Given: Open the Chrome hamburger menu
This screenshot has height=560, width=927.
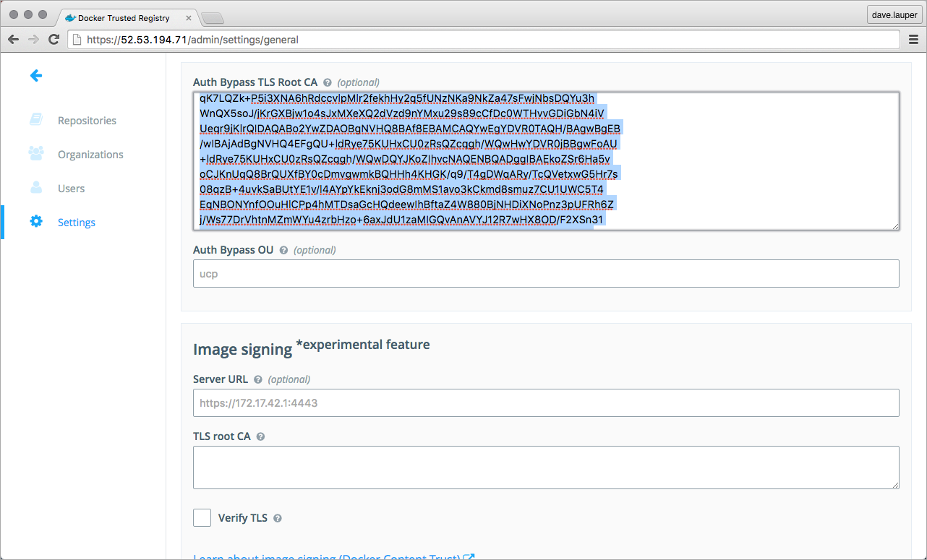Looking at the screenshot, I should point(913,40).
